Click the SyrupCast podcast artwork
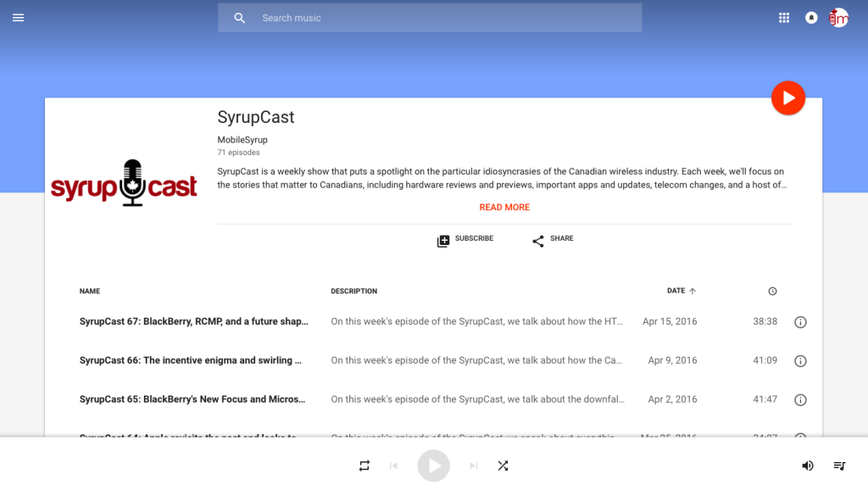This screenshot has height=490, width=868. (124, 183)
